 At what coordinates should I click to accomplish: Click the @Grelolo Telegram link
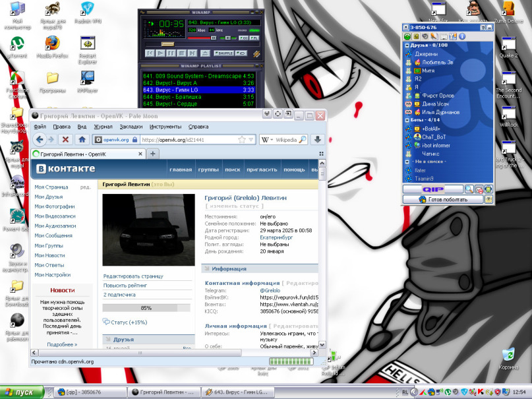(x=270, y=290)
